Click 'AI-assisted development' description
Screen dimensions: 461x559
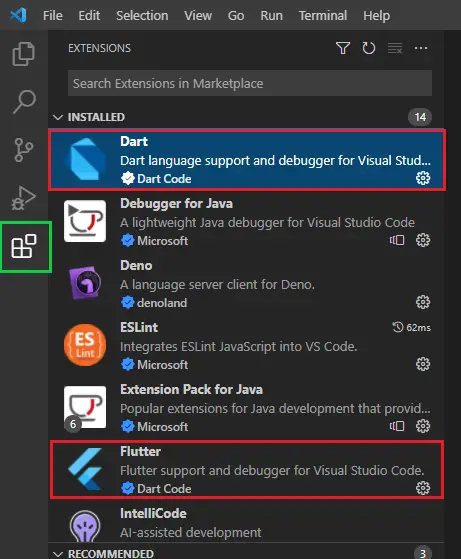click(x=191, y=533)
